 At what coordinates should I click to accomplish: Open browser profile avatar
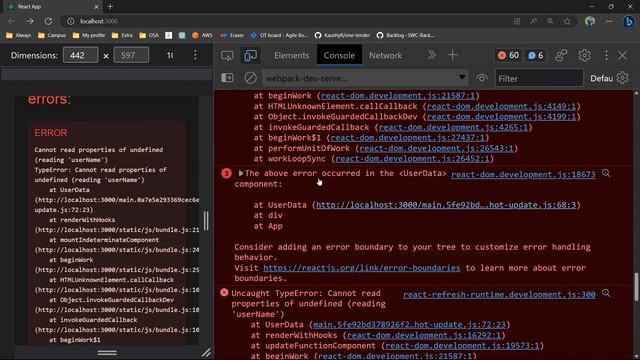point(590,21)
